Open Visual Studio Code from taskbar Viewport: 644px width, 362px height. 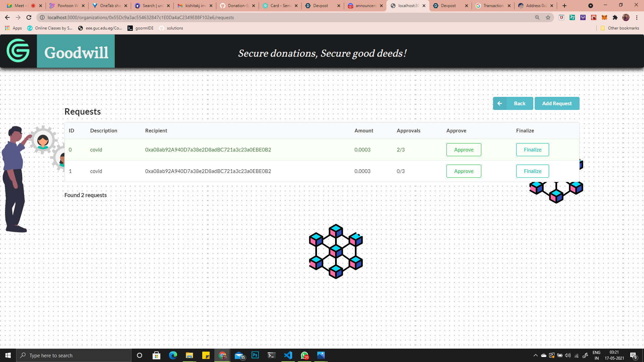point(288,355)
